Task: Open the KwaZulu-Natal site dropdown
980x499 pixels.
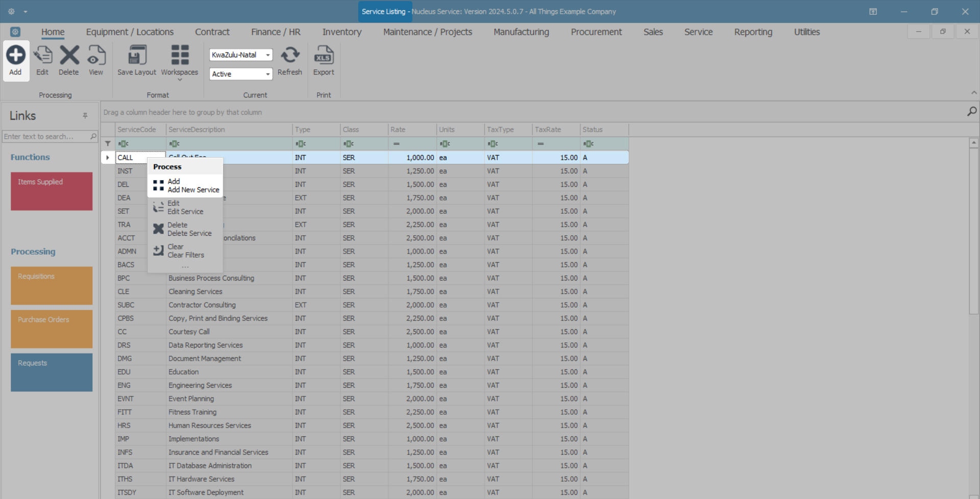Action: (268, 55)
